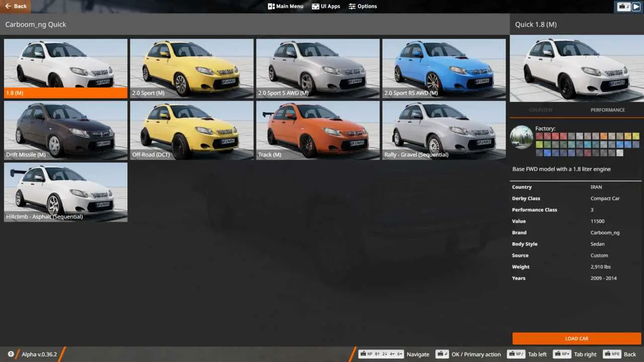
Task: Click the Carboom_ng Quick title
Action: [36, 24]
